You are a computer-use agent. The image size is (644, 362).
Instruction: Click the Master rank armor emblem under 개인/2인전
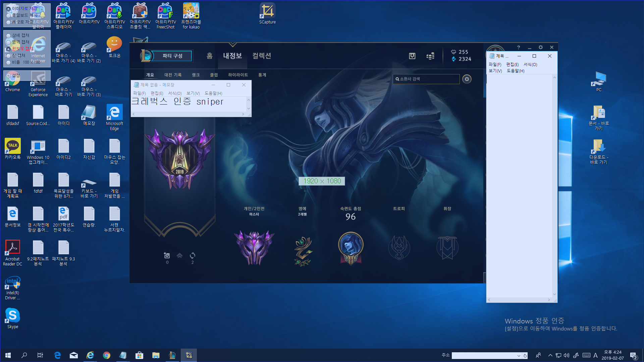[254, 247]
